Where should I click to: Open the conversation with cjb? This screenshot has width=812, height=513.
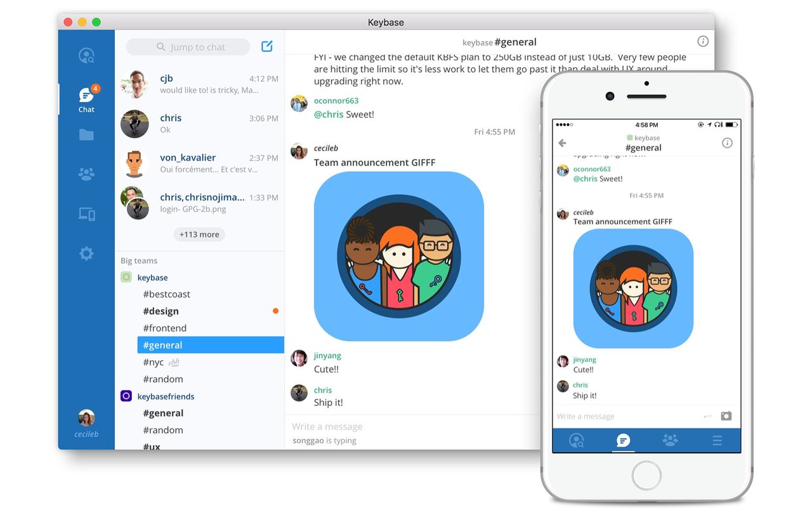tap(200, 84)
